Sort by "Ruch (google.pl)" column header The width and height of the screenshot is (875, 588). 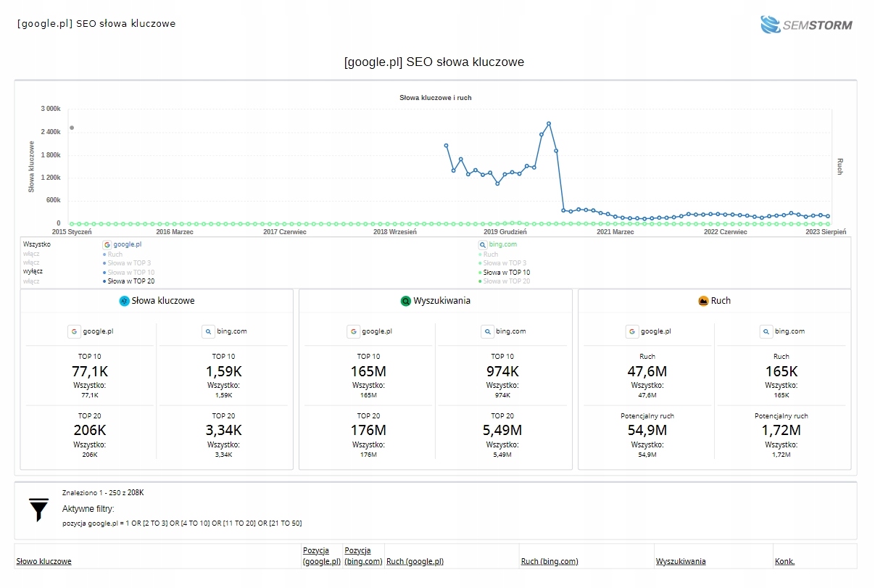415,562
